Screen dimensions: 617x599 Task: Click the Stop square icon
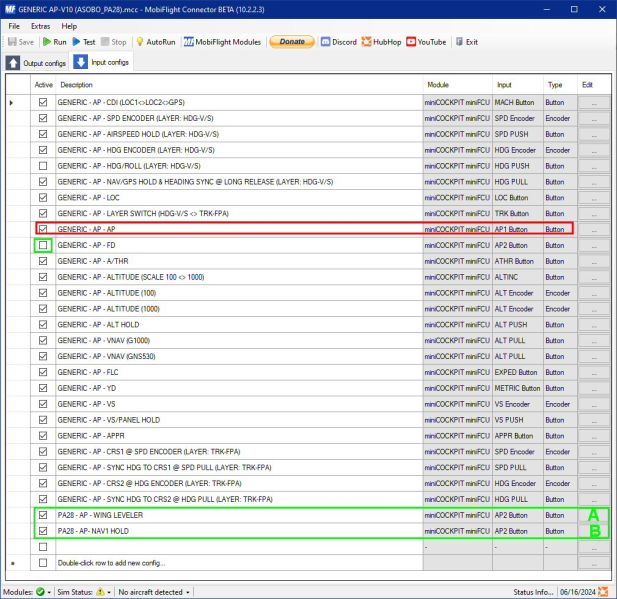pos(105,42)
